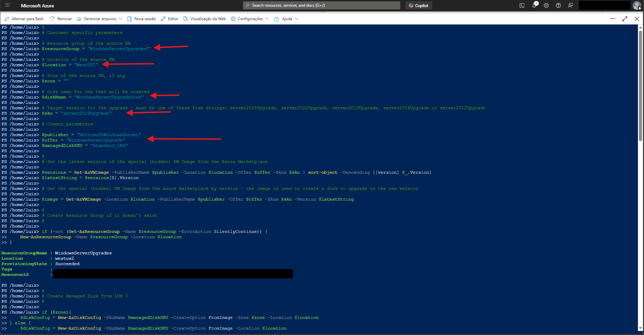This screenshot has width=644, height=335.
Task: Click the search resources input field
Action: point(321,5)
